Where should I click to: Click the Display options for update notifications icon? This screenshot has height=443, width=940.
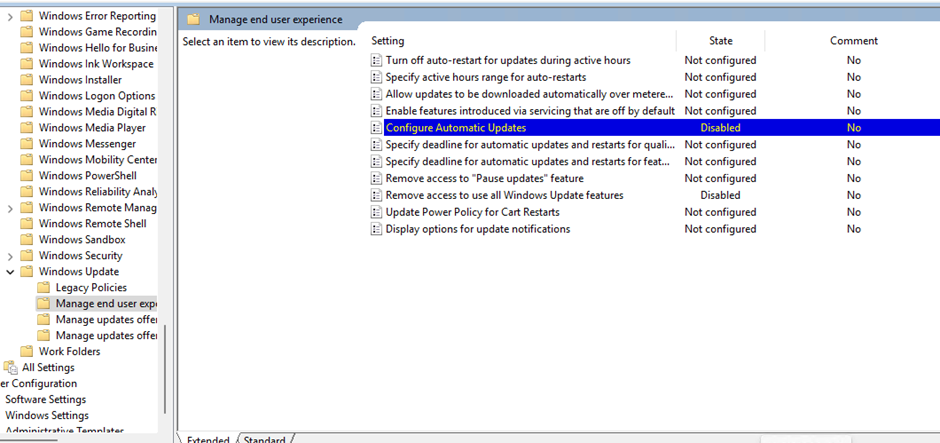(x=376, y=229)
